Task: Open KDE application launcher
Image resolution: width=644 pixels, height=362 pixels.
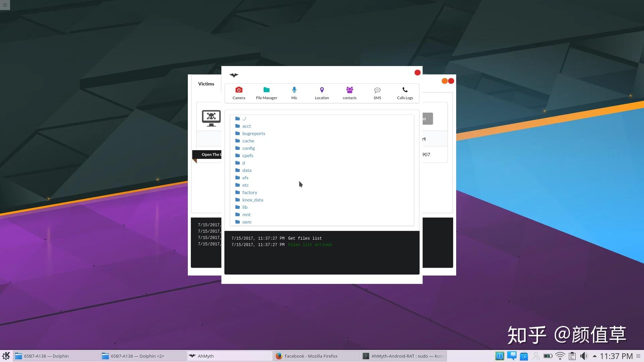Action: click(6, 356)
